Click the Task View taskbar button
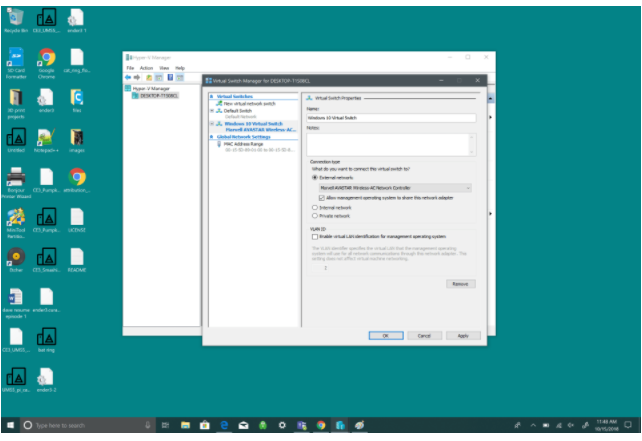Viewport: 642px width, 441px height. tap(165, 425)
